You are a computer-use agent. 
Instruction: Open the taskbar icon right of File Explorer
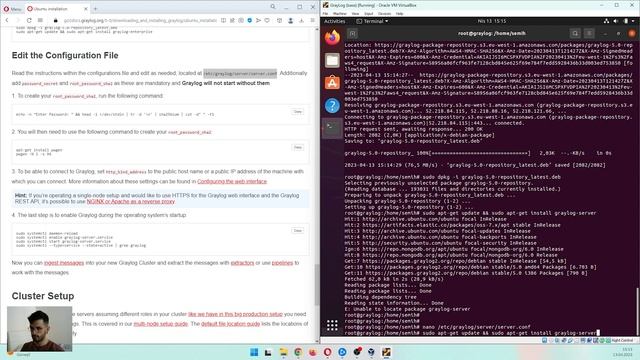[x=298, y=352]
